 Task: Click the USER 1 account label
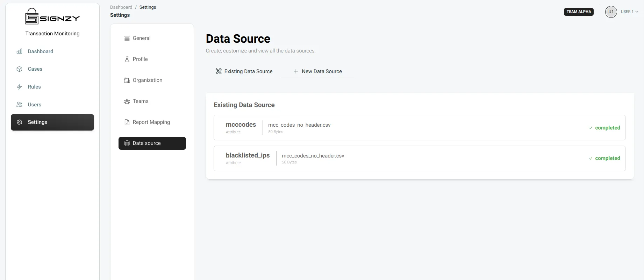[627, 12]
